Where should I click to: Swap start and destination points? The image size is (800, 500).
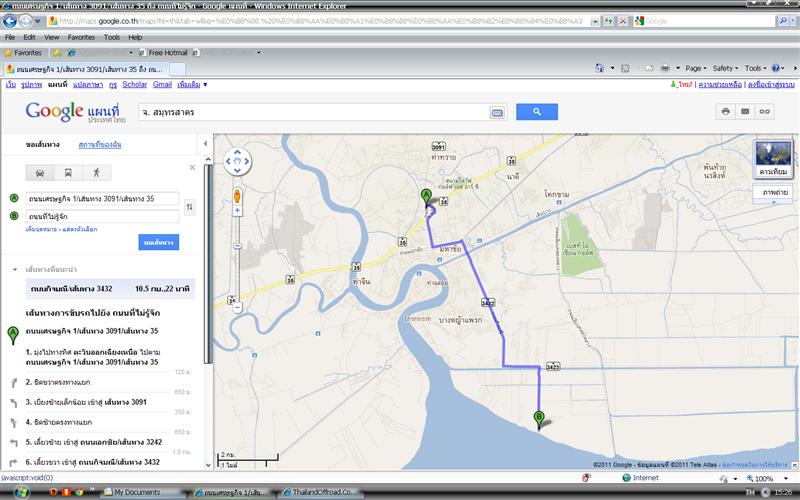[190, 206]
